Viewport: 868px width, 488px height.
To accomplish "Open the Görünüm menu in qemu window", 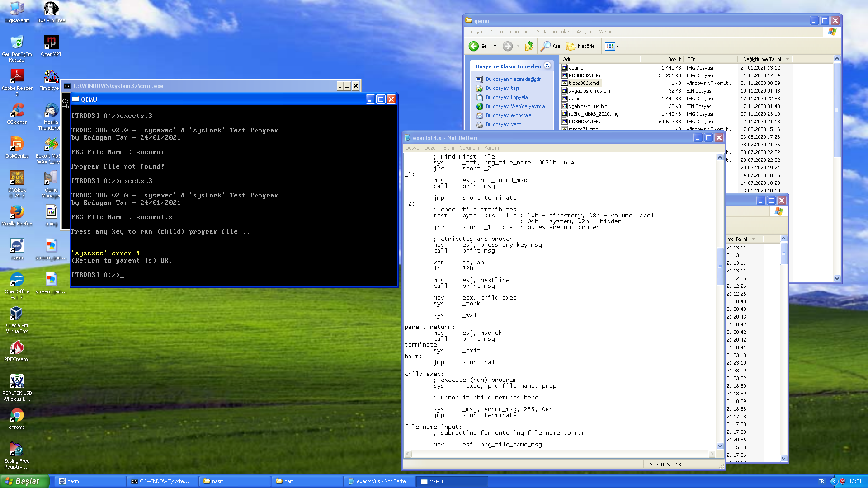I will click(520, 32).
